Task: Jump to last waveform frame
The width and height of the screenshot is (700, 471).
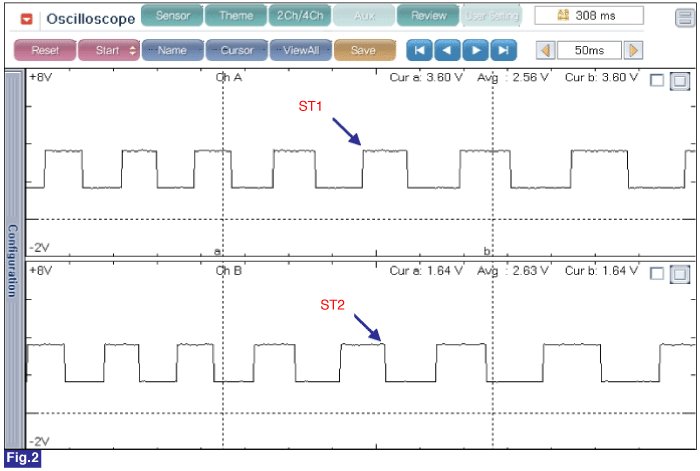Action: (503, 50)
